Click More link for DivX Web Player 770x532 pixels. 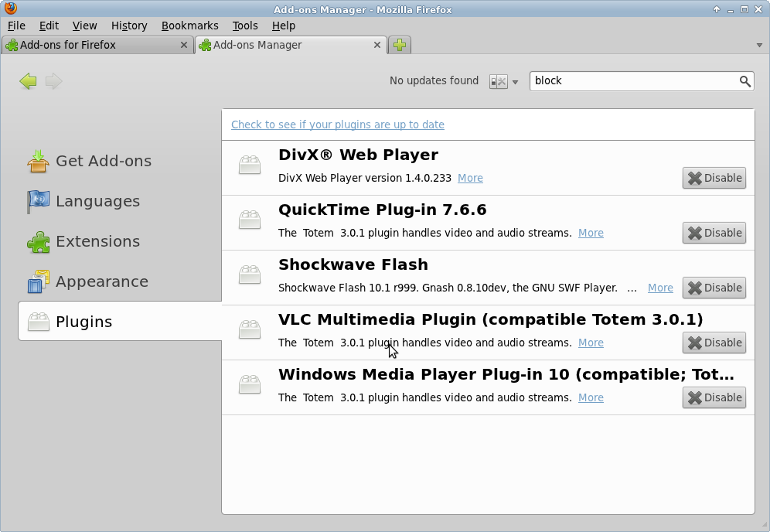point(471,178)
